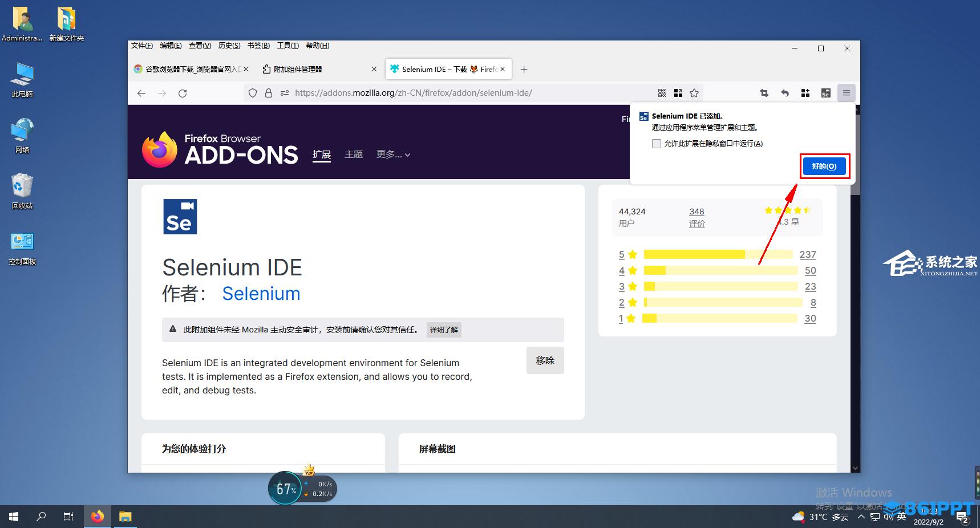Open the 348 评价 reviews link
Screen dimensions: 980x528
[x=696, y=217]
